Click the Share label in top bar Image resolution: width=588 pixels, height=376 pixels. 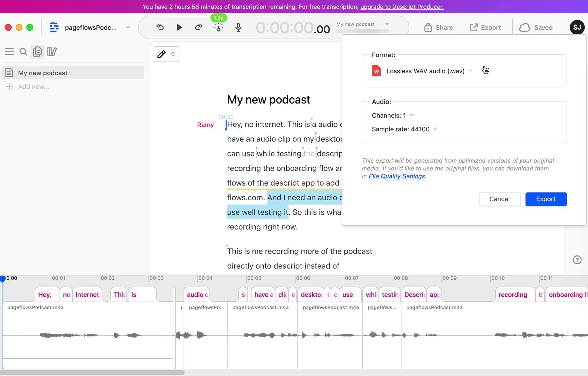click(x=444, y=28)
